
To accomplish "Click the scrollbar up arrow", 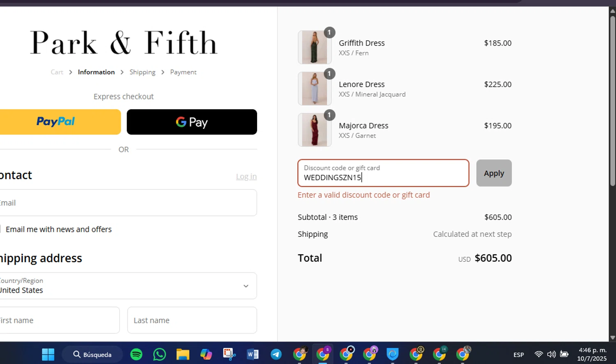I will [x=612, y=11].
